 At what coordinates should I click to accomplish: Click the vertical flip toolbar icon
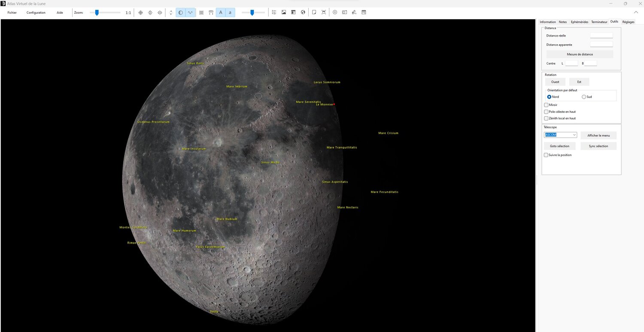point(150,12)
